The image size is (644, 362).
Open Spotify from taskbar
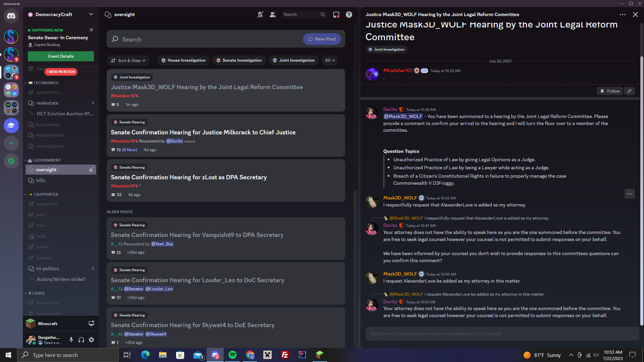tap(232, 355)
